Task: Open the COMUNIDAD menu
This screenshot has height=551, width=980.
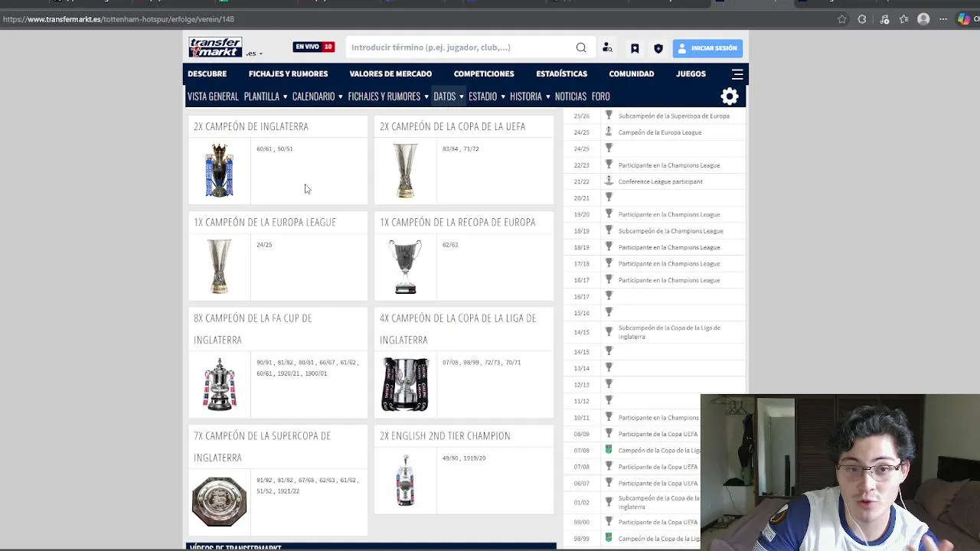Action: click(x=631, y=73)
